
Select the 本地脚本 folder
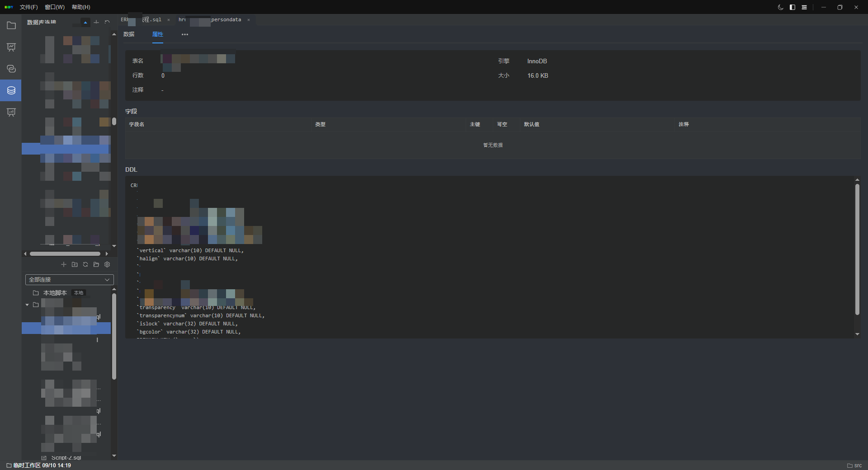click(55, 293)
